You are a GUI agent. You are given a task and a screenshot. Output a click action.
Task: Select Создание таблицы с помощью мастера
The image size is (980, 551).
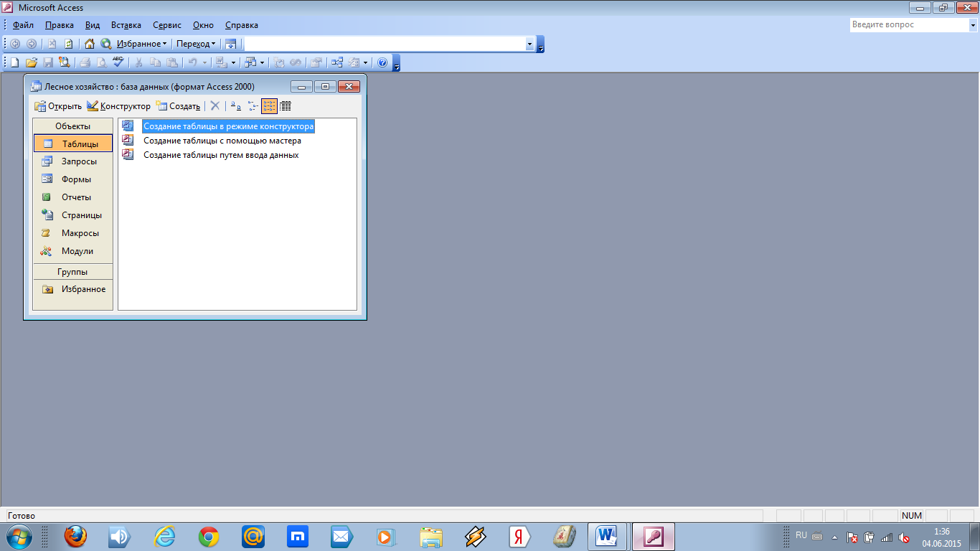(x=222, y=141)
